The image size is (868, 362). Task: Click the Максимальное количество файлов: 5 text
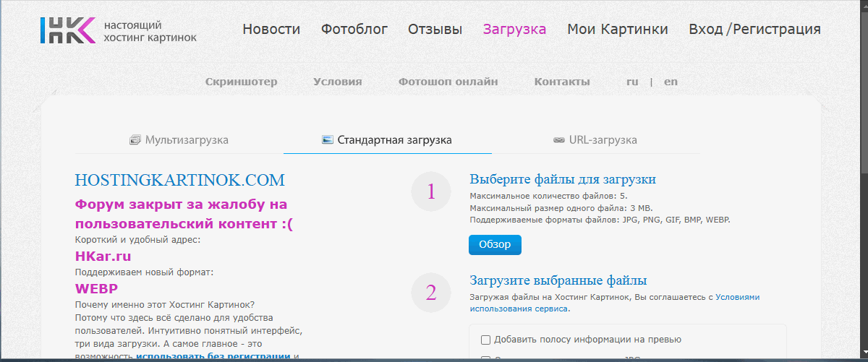point(548,196)
